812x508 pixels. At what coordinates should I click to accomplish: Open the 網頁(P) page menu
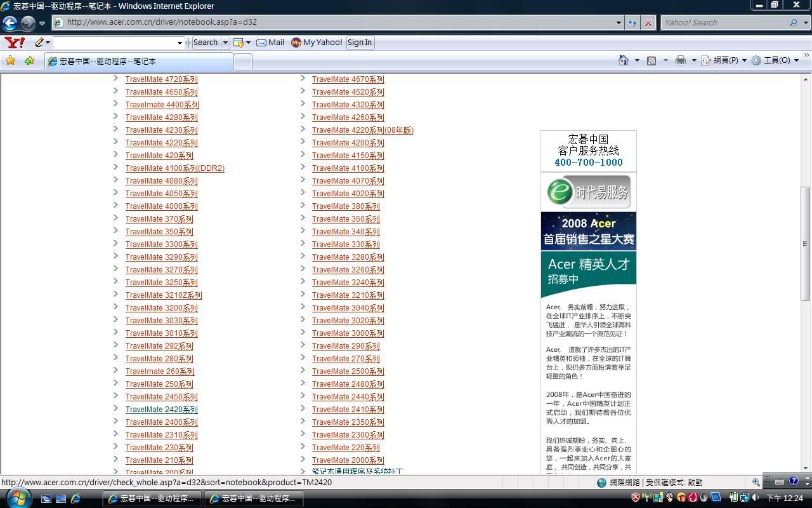724,60
